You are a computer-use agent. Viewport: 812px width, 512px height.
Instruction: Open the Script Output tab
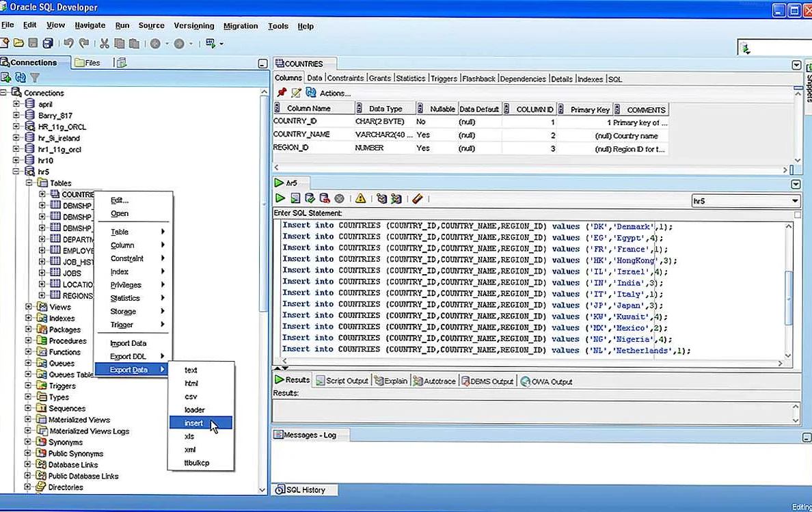click(342, 381)
